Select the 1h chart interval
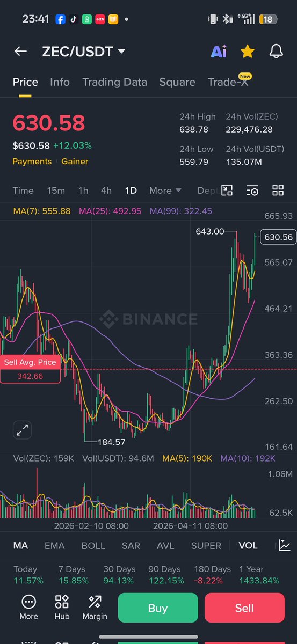Viewport: 297px width, 644px height. [83, 191]
